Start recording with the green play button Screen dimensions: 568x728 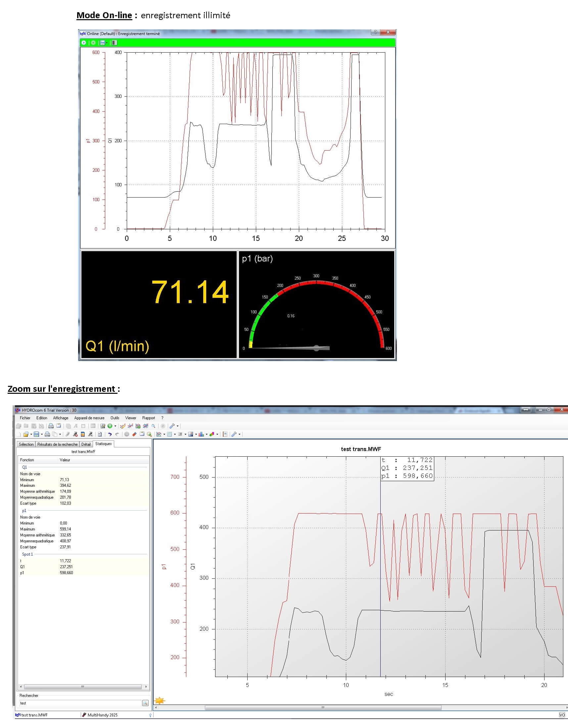click(x=84, y=43)
